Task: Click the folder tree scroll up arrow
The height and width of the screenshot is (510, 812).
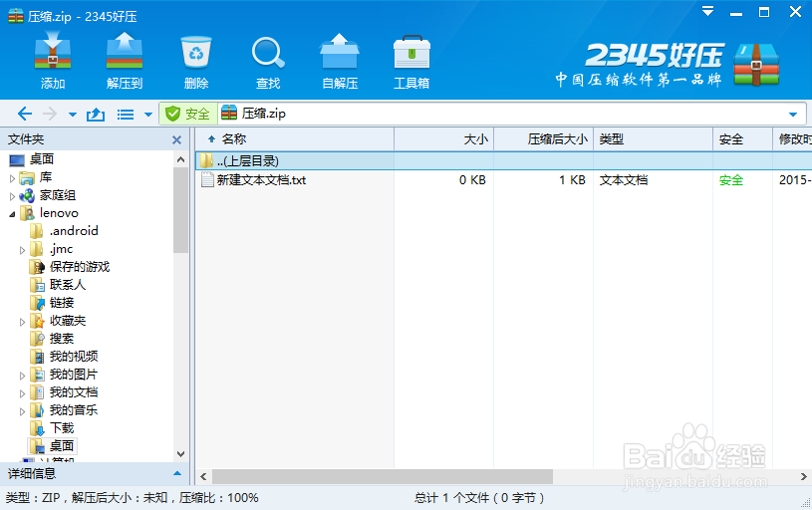Action: 180,160
